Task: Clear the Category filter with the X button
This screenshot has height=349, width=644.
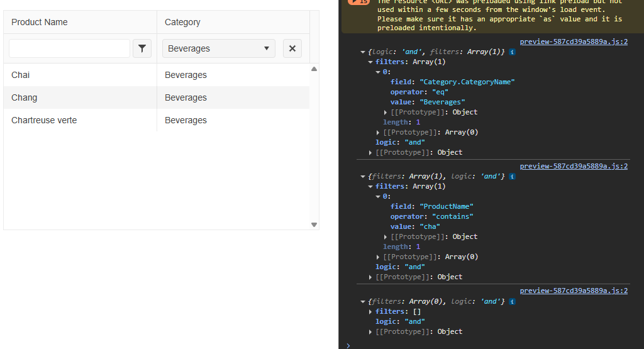Action: pos(292,48)
